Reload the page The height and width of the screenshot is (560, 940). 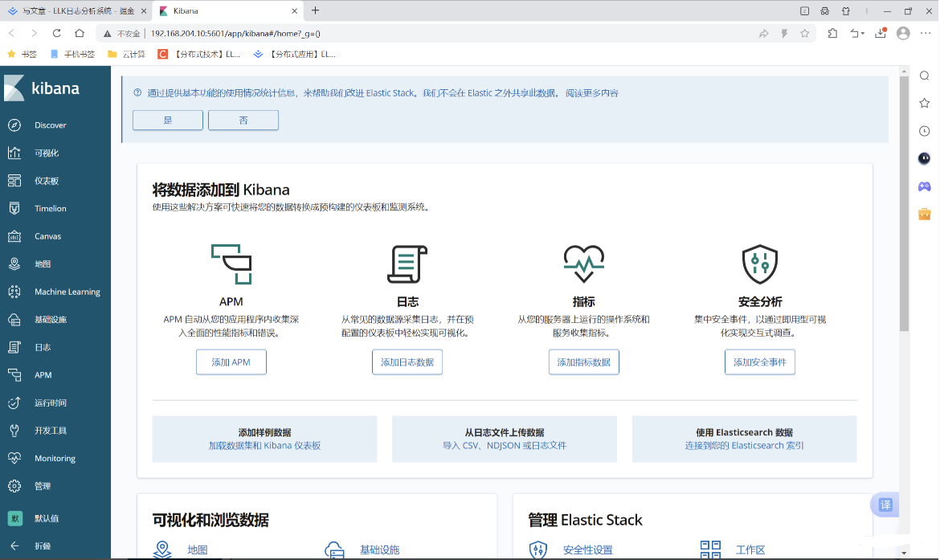[x=56, y=34]
